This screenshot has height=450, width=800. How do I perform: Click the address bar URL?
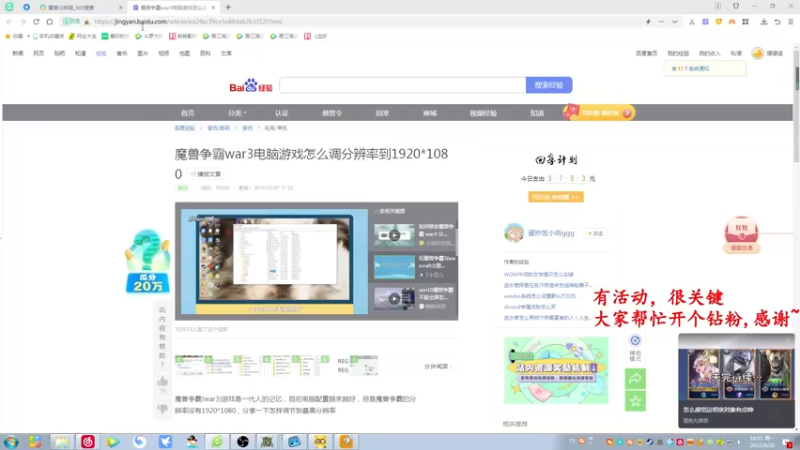[188, 22]
